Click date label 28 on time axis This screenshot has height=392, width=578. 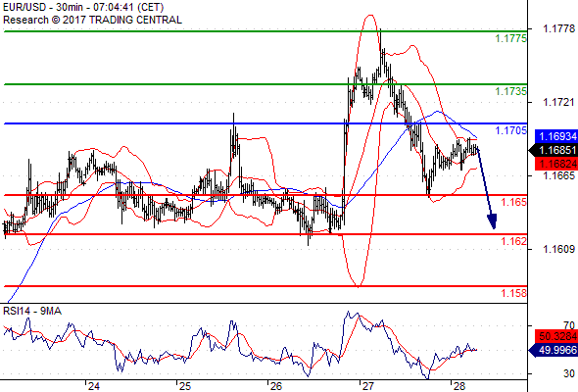pyautogui.click(x=458, y=386)
